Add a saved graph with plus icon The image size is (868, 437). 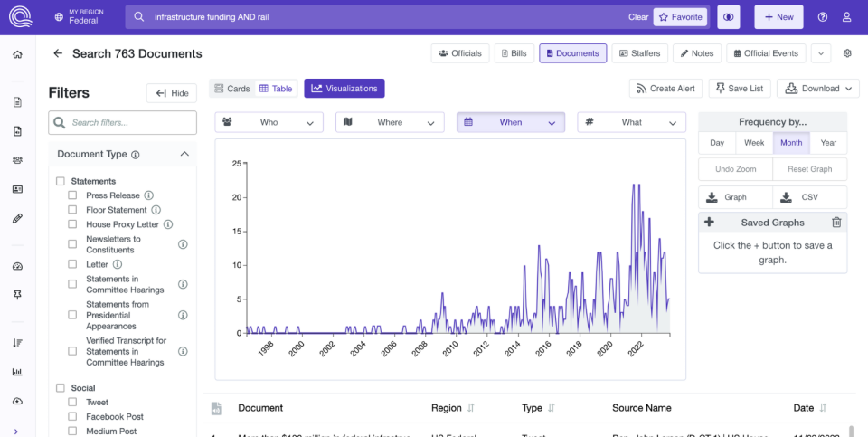coord(709,223)
